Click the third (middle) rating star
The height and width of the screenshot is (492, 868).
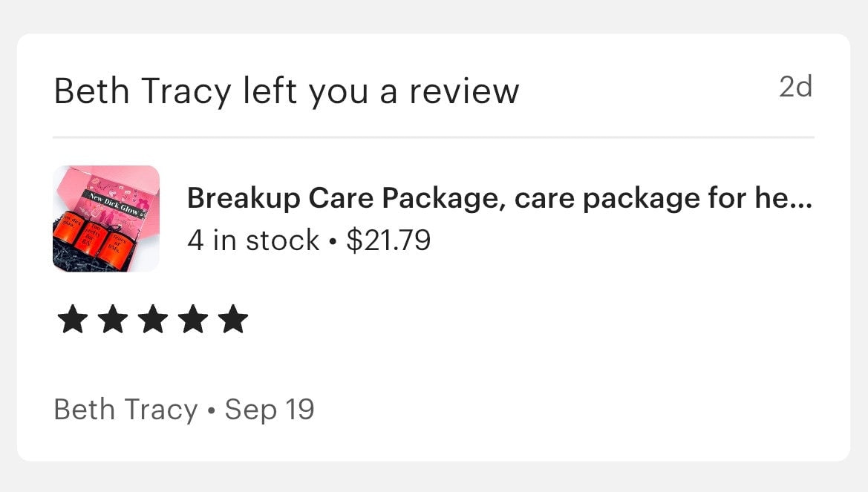click(x=152, y=321)
